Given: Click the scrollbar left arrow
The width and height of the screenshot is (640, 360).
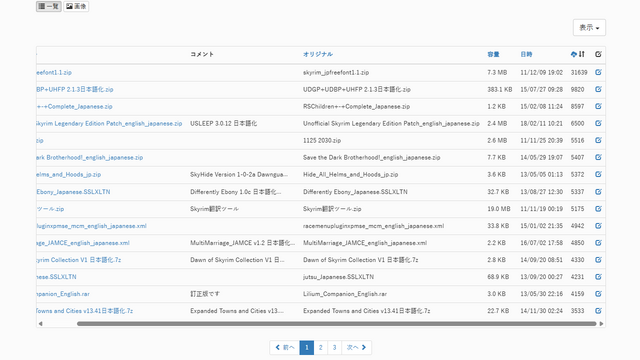Looking at the screenshot, I should [40, 324].
